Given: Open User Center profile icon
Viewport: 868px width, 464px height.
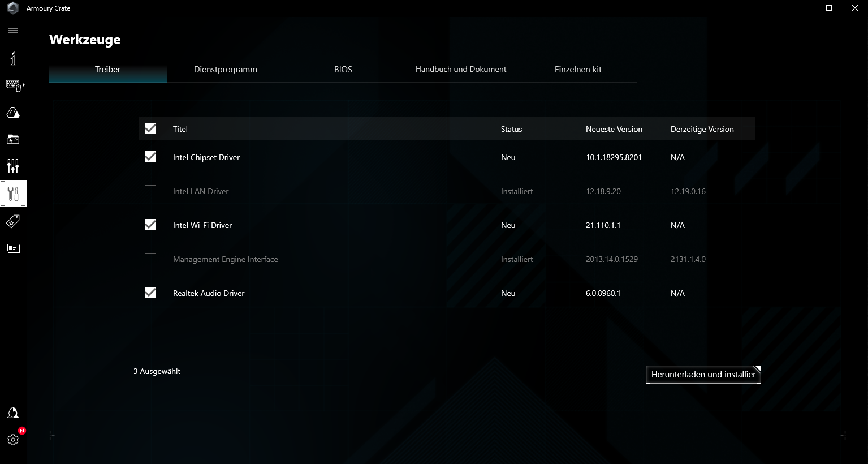Looking at the screenshot, I should tap(13, 413).
